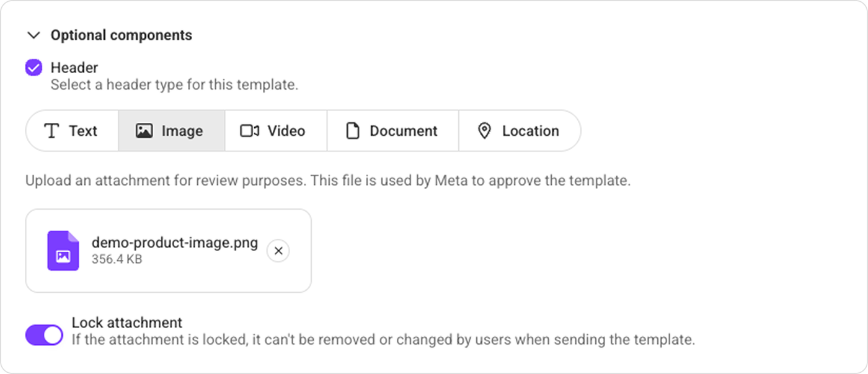
Task: Click the Header label text
Action: pos(74,68)
